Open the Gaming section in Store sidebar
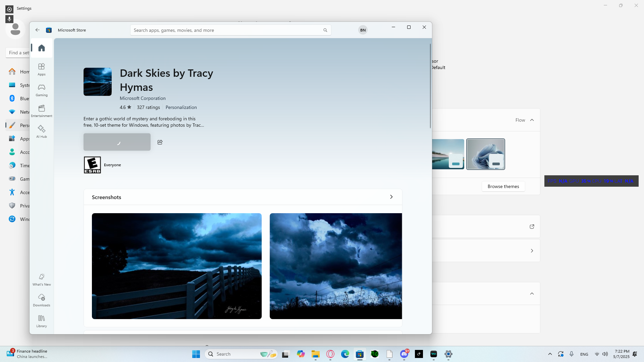This screenshot has width=644, height=362. pos(42,90)
